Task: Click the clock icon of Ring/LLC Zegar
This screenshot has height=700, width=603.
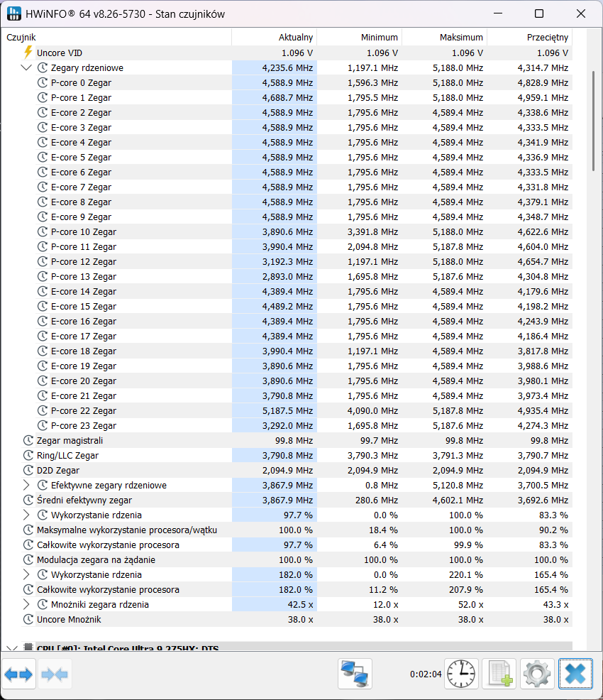Action: coord(28,455)
